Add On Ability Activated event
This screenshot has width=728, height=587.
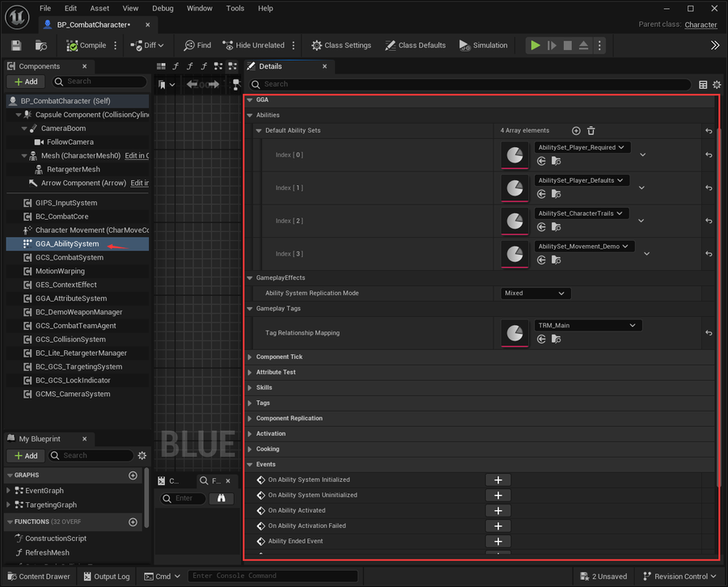click(x=498, y=510)
